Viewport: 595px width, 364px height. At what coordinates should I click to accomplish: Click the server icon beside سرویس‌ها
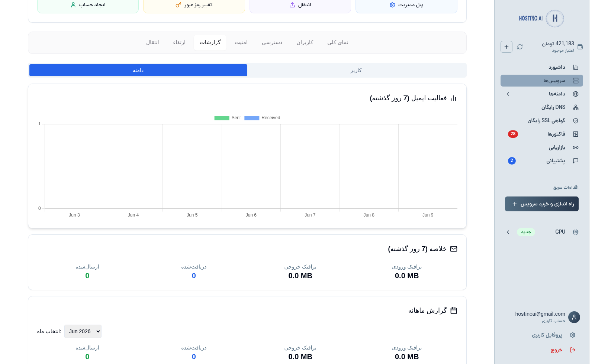click(x=576, y=81)
